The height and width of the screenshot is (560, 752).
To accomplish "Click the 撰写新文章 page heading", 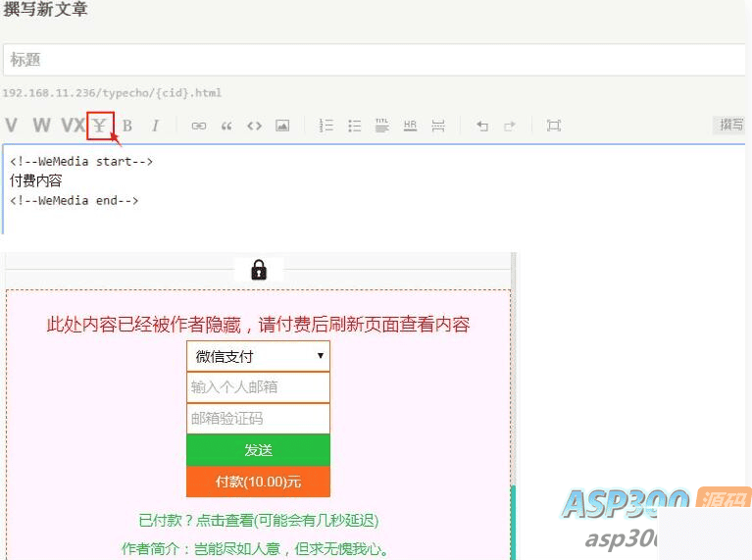I will 45,9.
